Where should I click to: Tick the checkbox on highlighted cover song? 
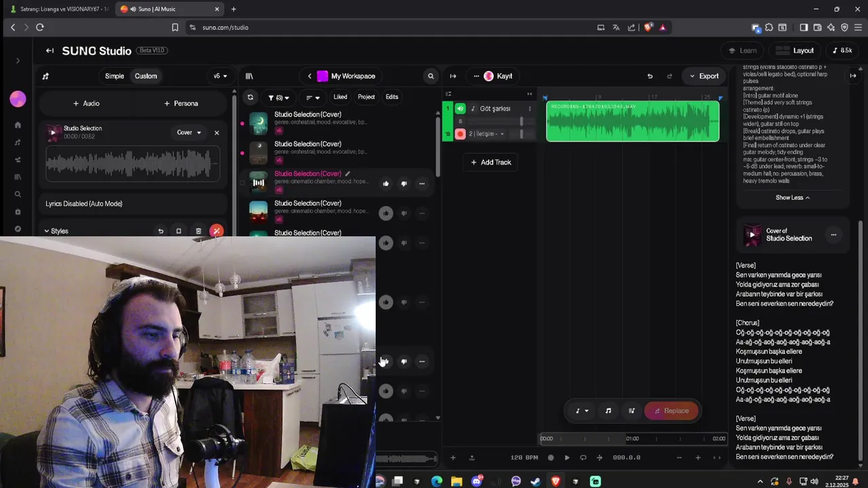point(242,183)
